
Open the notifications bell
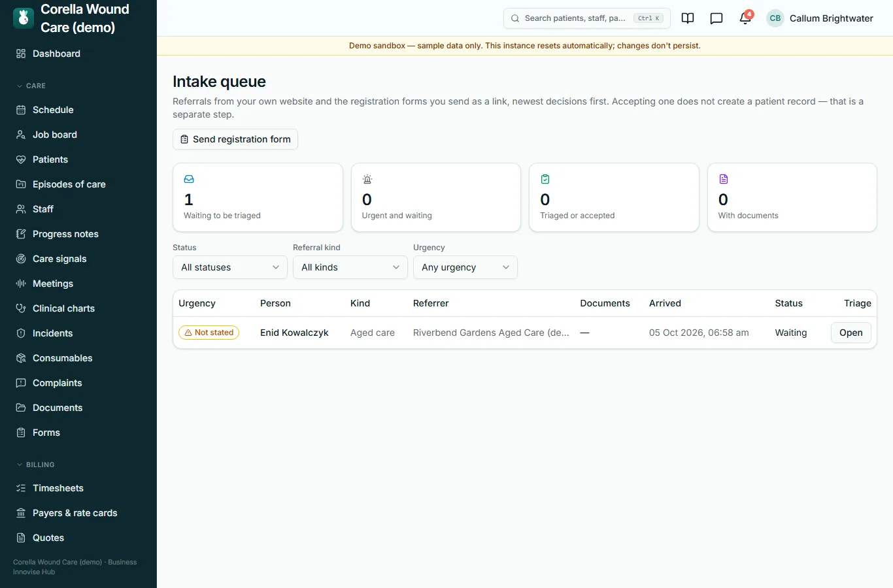(745, 18)
